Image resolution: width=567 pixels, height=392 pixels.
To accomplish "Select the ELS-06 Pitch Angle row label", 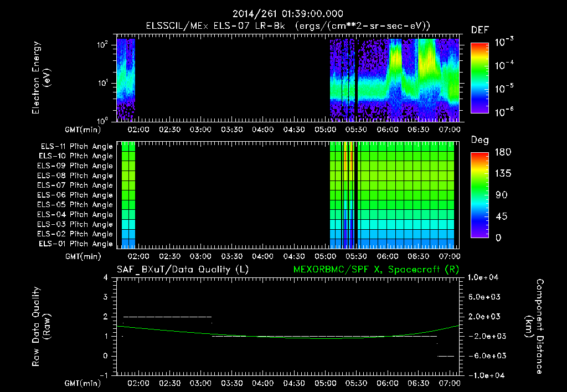I will (x=75, y=195).
